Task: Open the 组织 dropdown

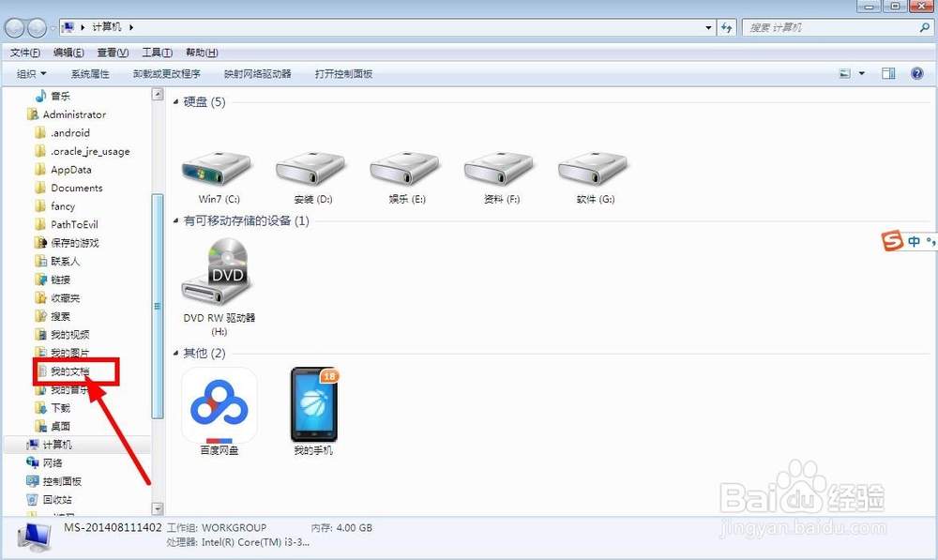Action: pyautogui.click(x=29, y=73)
